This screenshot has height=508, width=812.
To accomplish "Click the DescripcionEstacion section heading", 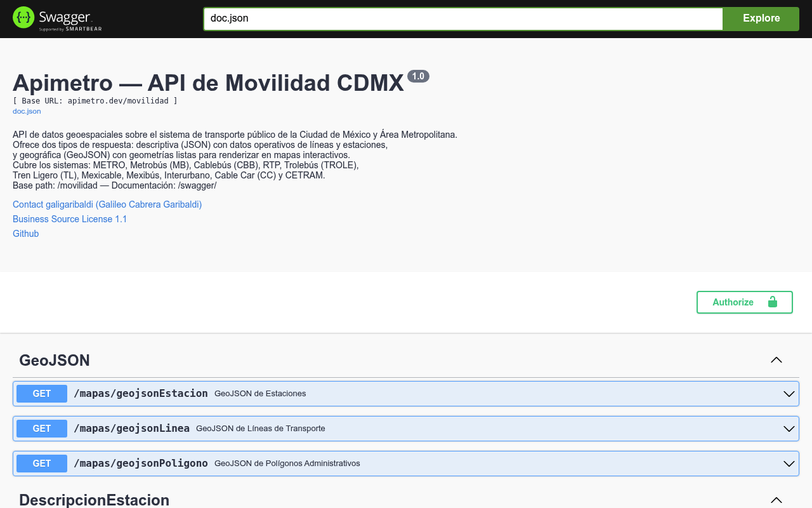I will pos(95,500).
